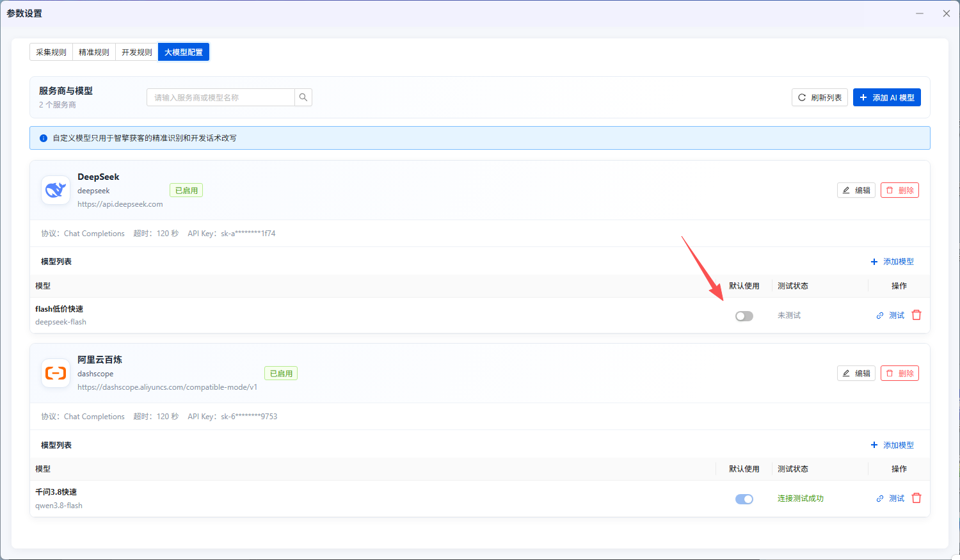Test the qwen3.8-flash model connection

(890, 499)
